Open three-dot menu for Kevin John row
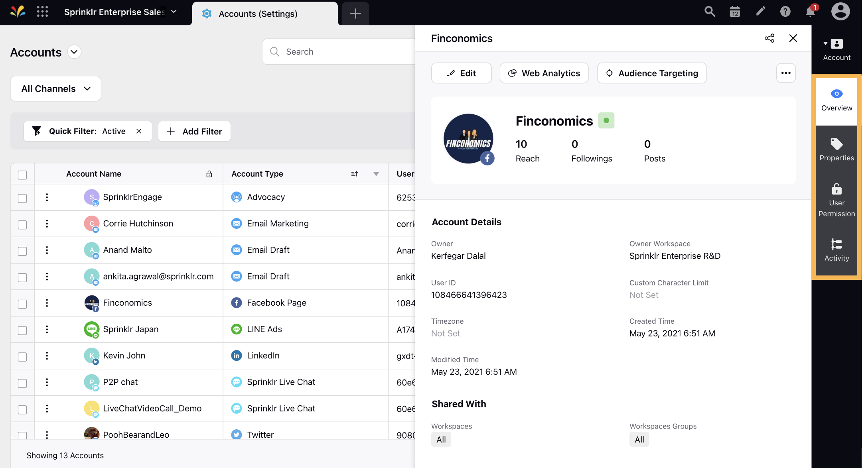The height and width of the screenshot is (468, 868). click(47, 356)
